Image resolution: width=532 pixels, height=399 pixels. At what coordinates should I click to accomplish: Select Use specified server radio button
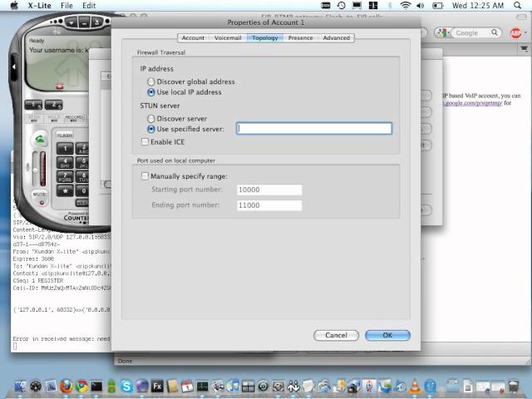tap(151, 130)
